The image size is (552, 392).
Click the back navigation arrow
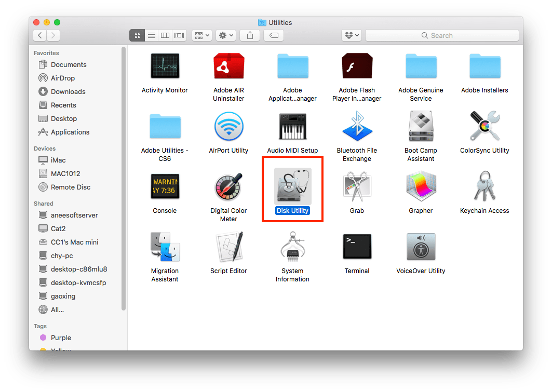click(x=39, y=35)
